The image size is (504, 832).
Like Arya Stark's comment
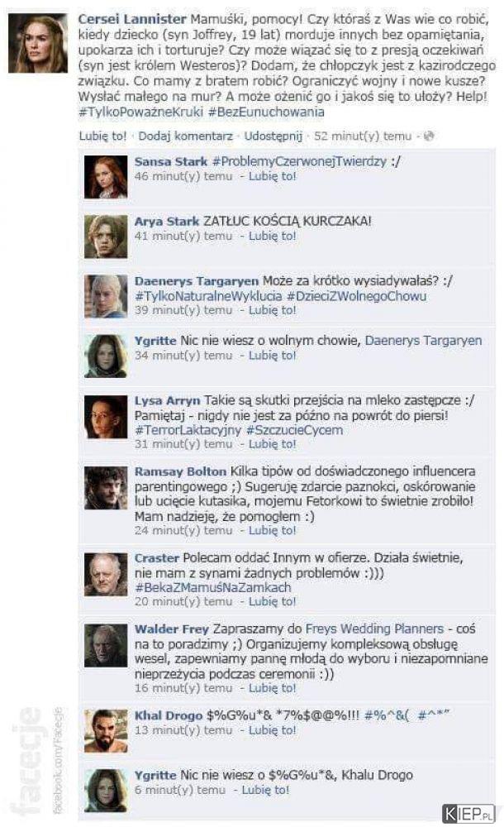273,237
